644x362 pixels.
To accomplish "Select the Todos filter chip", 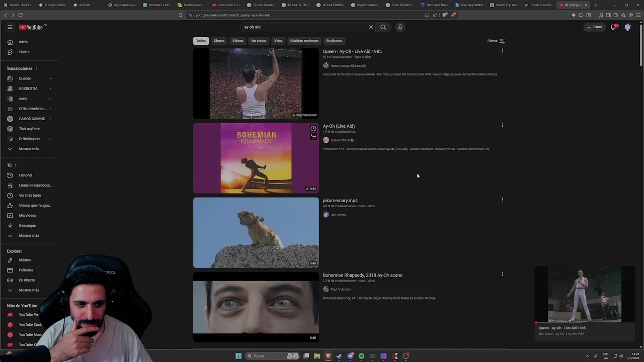I will click(201, 41).
